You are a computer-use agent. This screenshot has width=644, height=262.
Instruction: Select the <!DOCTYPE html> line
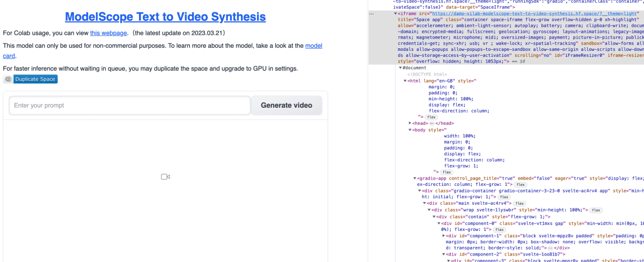point(427,74)
